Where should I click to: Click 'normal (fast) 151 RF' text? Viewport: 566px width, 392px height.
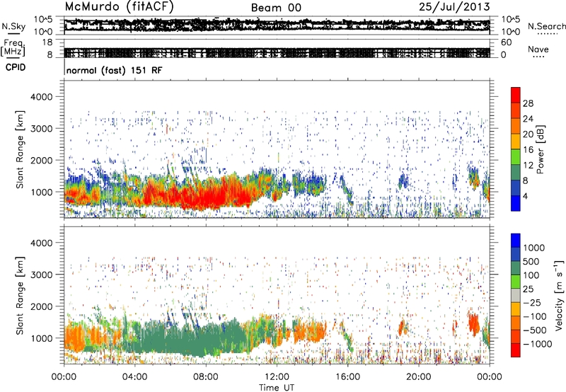[115, 70]
